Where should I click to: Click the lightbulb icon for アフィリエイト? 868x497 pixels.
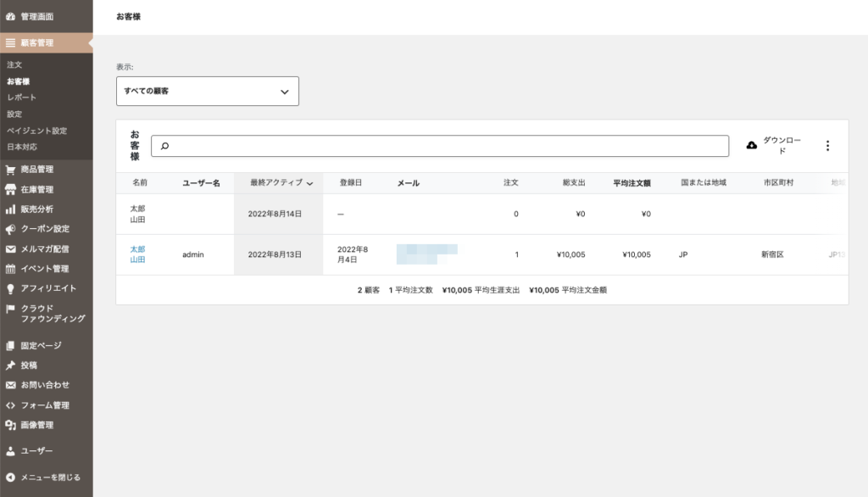pyautogui.click(x=11, y=288)
